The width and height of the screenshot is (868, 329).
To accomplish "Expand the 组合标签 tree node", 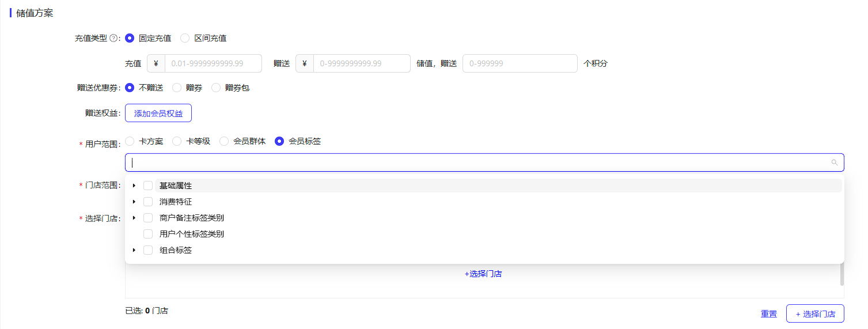I will [134, 250].
